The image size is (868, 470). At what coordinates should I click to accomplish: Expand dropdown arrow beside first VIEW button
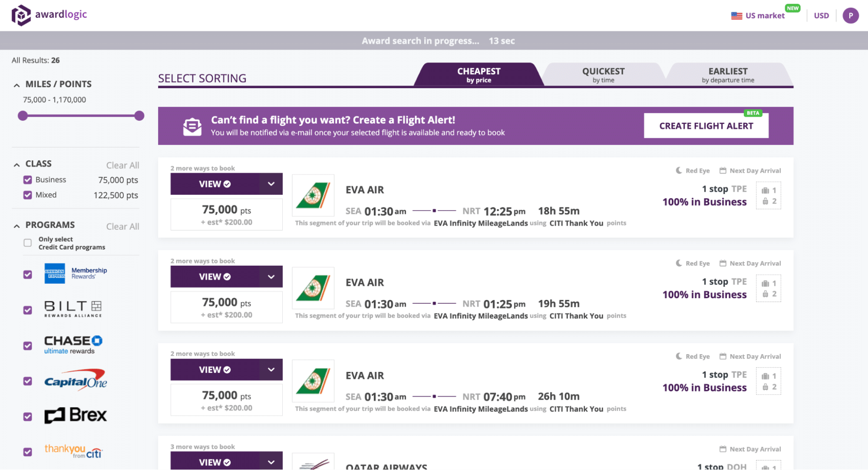click(x=271, y=184)
